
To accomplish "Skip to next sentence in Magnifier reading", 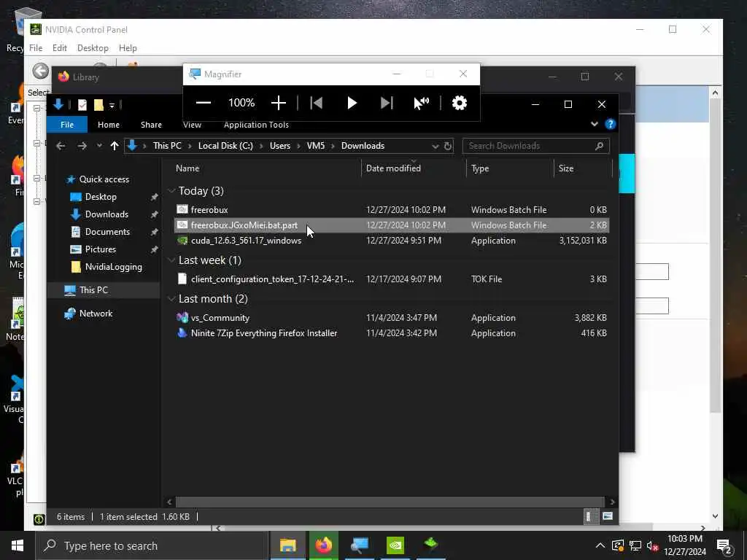I will click(x=387, y=103).
